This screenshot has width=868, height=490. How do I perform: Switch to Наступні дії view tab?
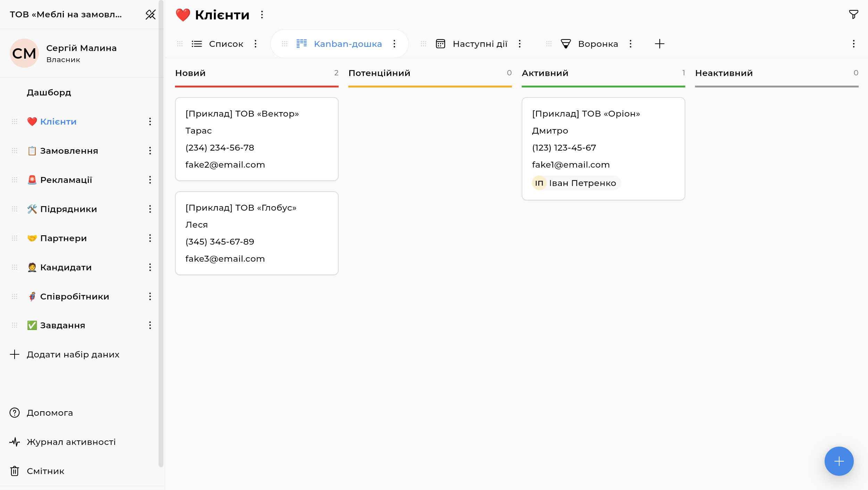coord(480,44)
